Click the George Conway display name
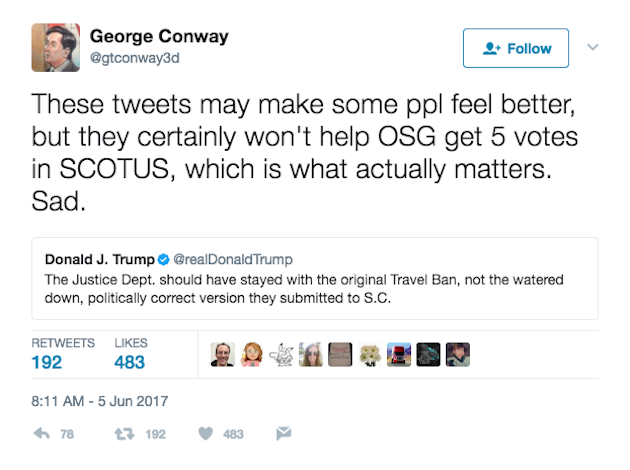Viewport: 630px width, 470px height. [158, 37]
